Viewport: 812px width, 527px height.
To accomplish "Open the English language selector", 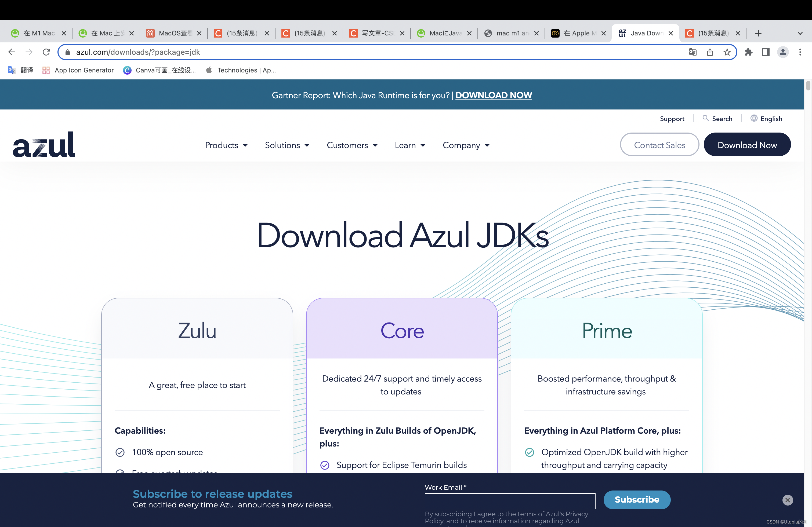I will tap(766, 119).
